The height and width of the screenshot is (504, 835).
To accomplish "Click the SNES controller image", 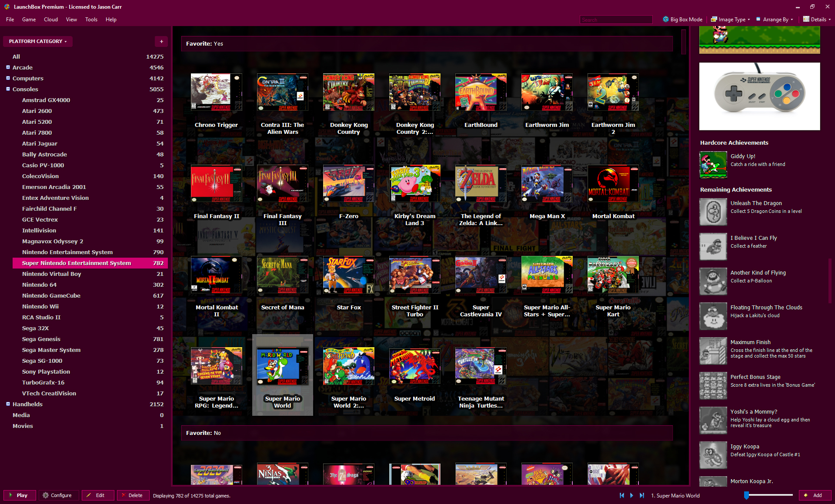I will pos(760,96).
